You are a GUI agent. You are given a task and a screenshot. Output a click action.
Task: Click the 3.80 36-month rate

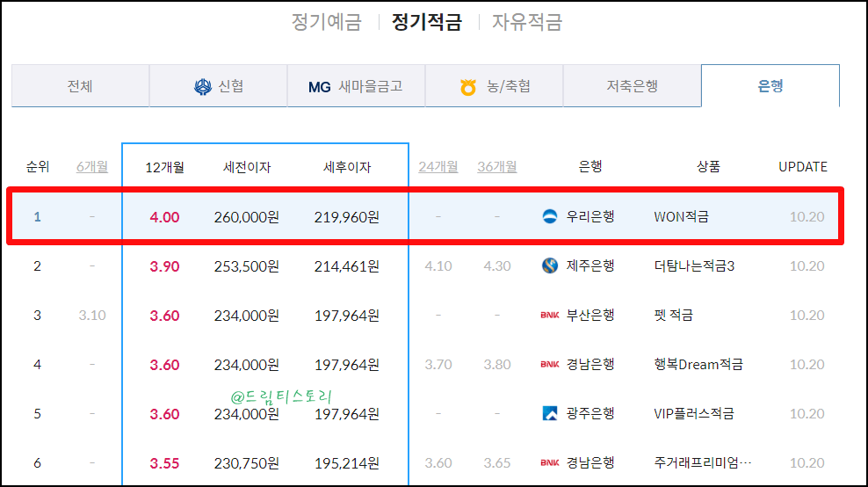tap(497, 365)
